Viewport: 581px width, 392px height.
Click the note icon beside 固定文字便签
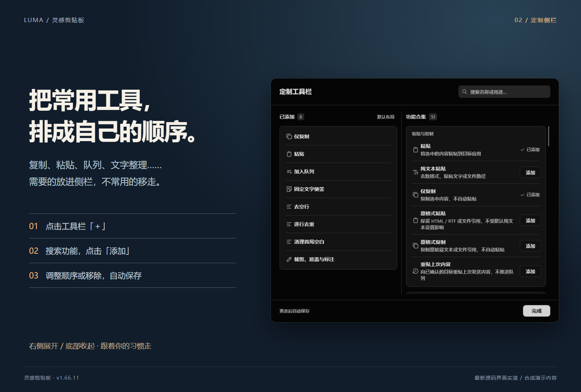289,189
